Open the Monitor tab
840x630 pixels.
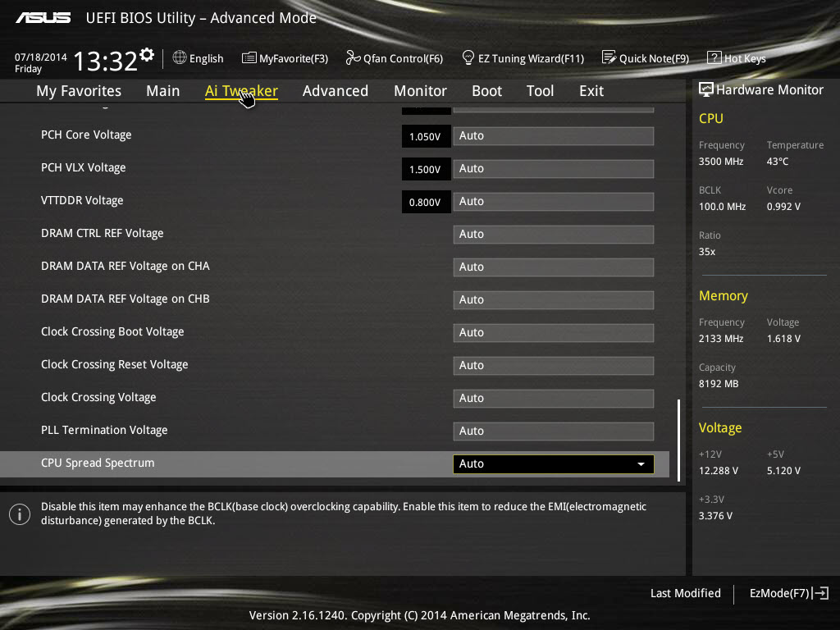(421, 91)
